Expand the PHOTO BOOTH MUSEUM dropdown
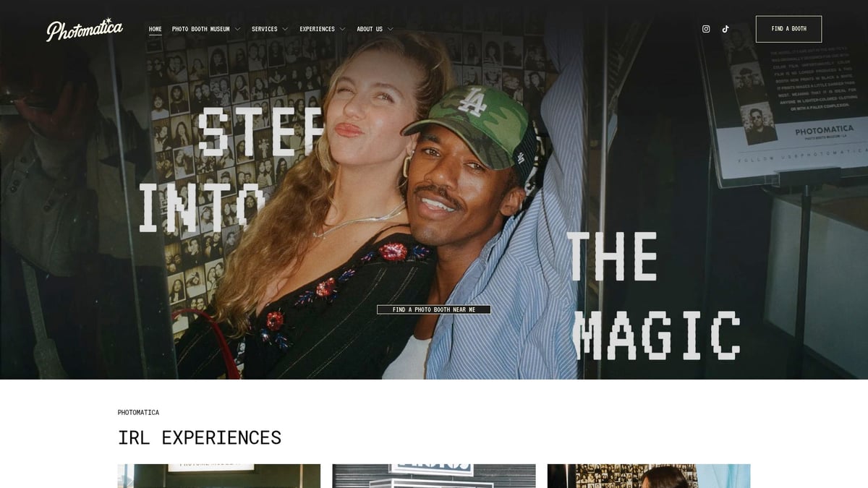The height and width of the screenshot is (488, 868). pos(239,29)
